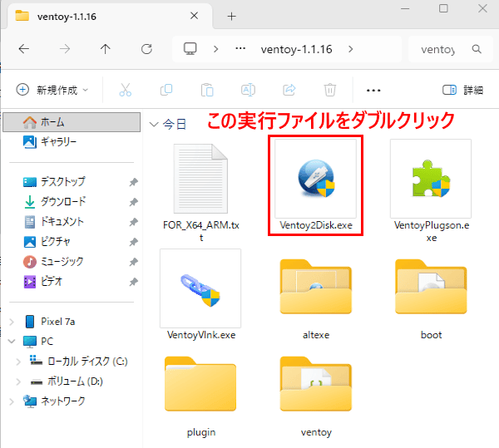Open the plugin folder

coord(200,384)
